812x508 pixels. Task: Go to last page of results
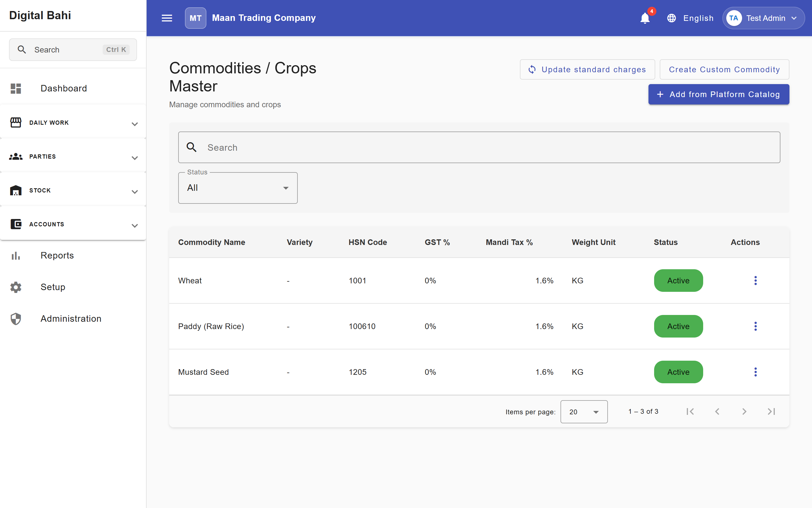(771, 411)
